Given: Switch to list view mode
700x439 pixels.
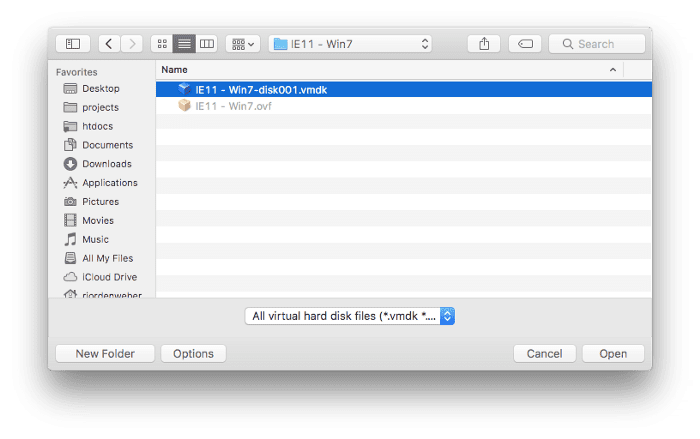Looking at the screenshot, I should (184, 44).
